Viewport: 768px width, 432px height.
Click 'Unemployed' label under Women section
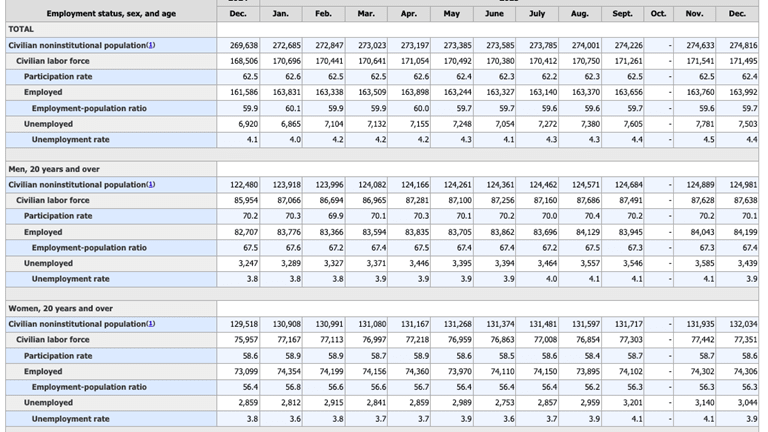tap(48, 403)
